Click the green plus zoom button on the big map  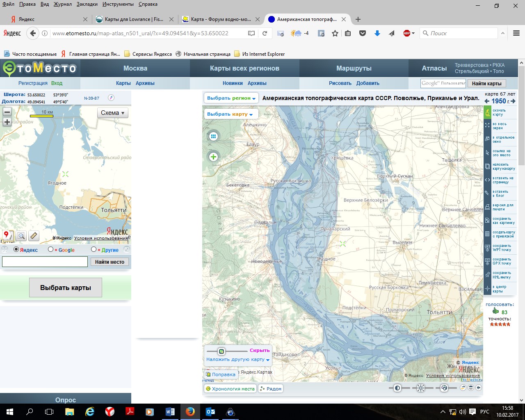coord(213,157)
